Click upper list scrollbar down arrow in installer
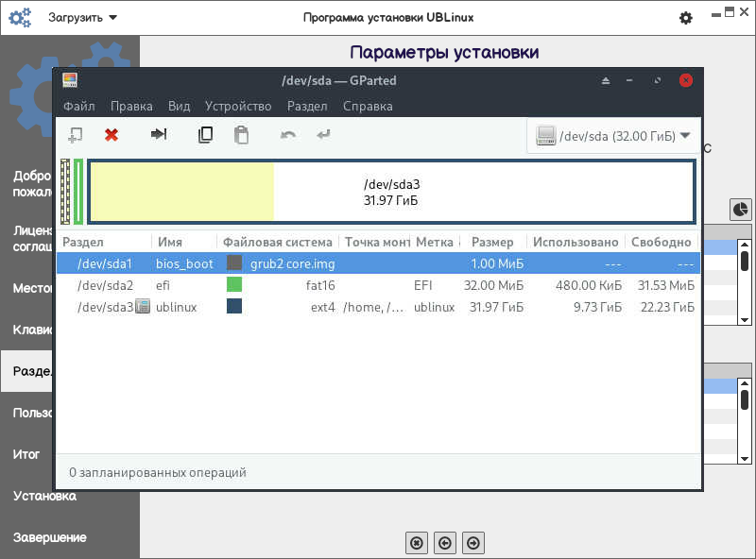This screenshot has width=756, height=559. (x=745, y=320)
